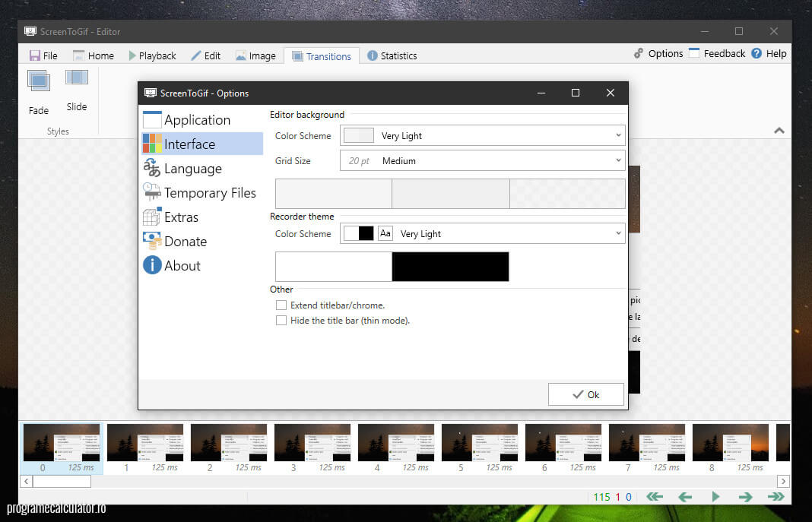Image resolution: width=812 pixels, height=522 pixels.
Task: Open the Interface settings section
Action: (202, 144)
